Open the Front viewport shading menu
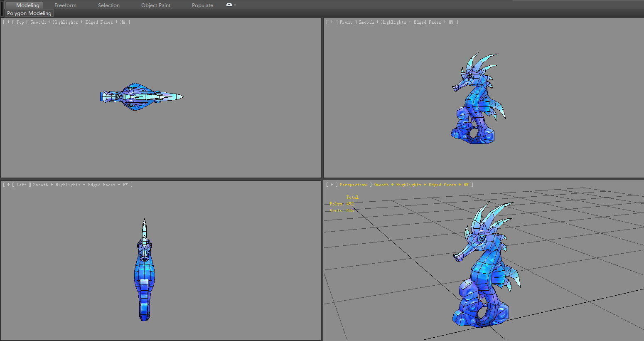This screenshot has height=341, width=644. pos(406,22)
